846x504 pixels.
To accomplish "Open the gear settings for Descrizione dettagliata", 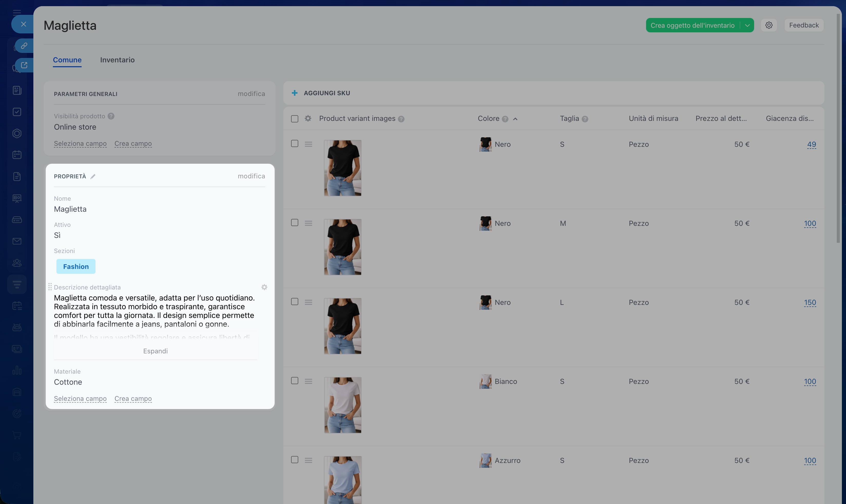I will point(264,287).
